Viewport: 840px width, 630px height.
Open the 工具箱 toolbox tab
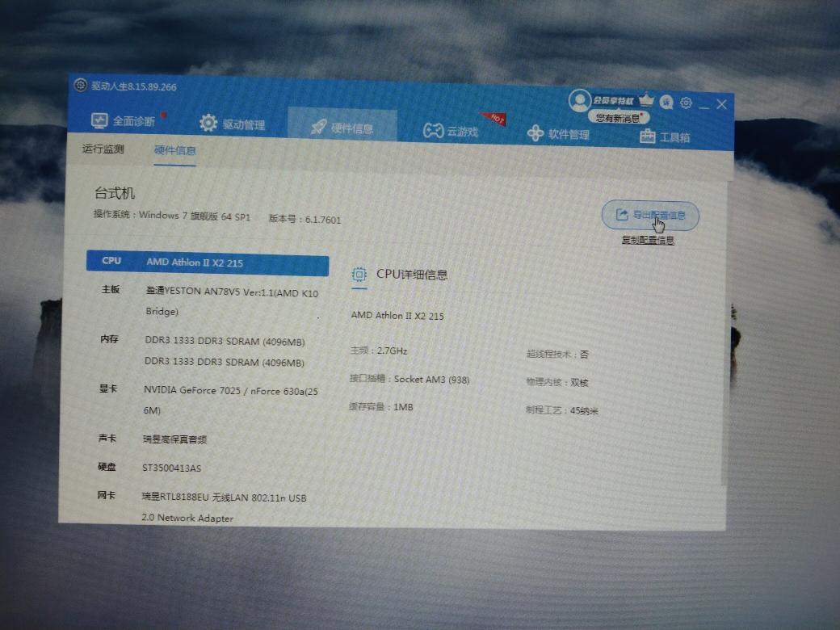click(x=665, y=136)
